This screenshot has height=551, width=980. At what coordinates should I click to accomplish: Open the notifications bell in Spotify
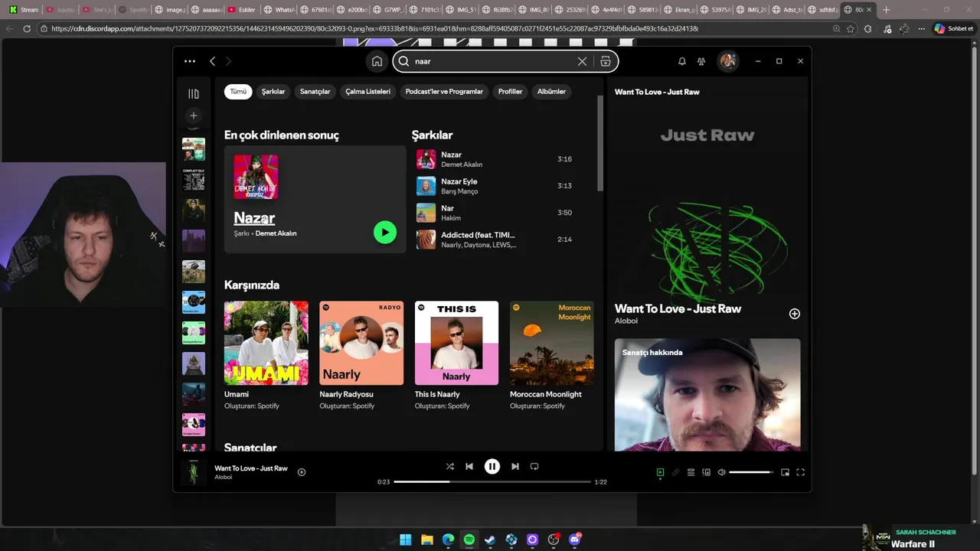tap(681, 61)
